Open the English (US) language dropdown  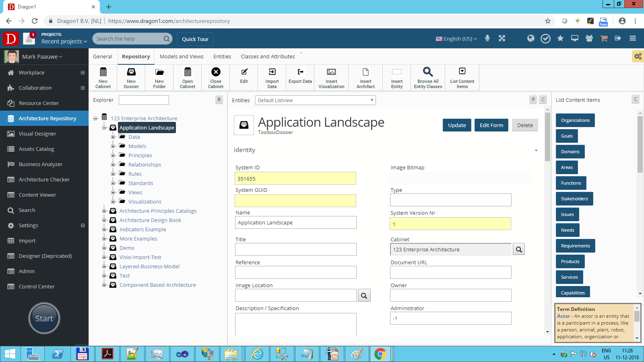456,39
